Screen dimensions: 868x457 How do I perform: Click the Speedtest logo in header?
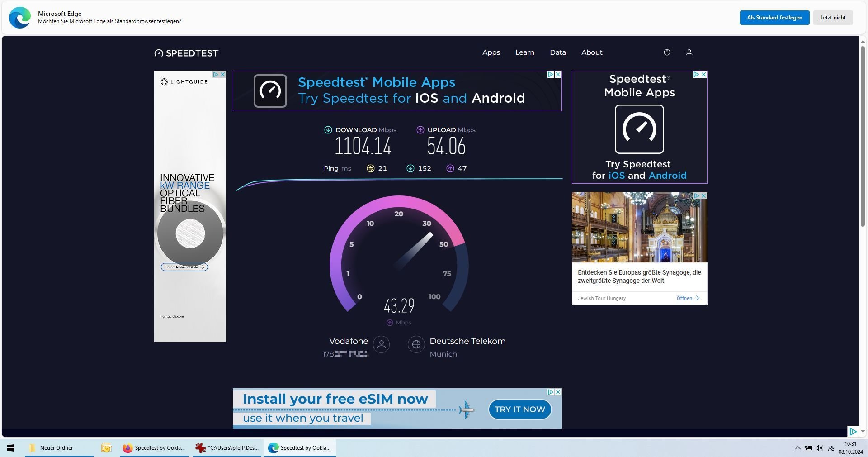(186, 53)
